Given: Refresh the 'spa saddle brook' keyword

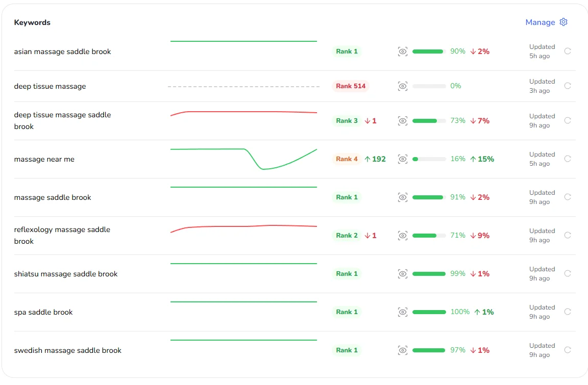Looking at the screenshot, I should (568, 312).
